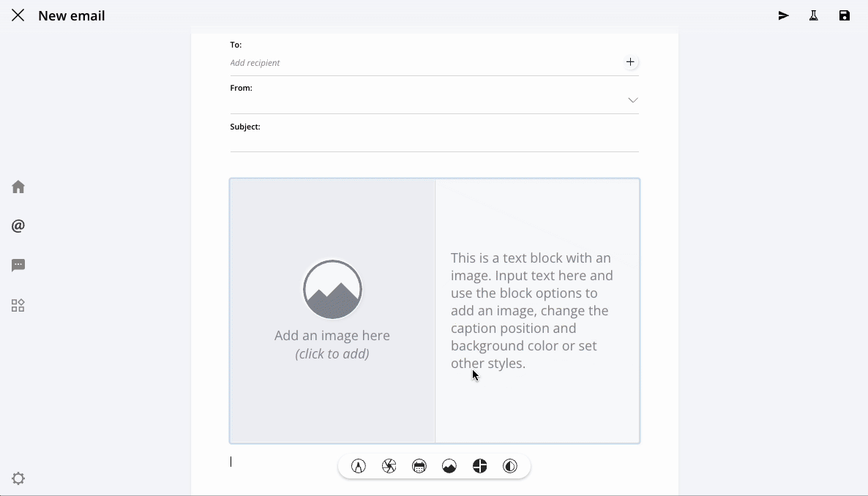
Task: Close the New email editor
Action: (x=18, y=15)
